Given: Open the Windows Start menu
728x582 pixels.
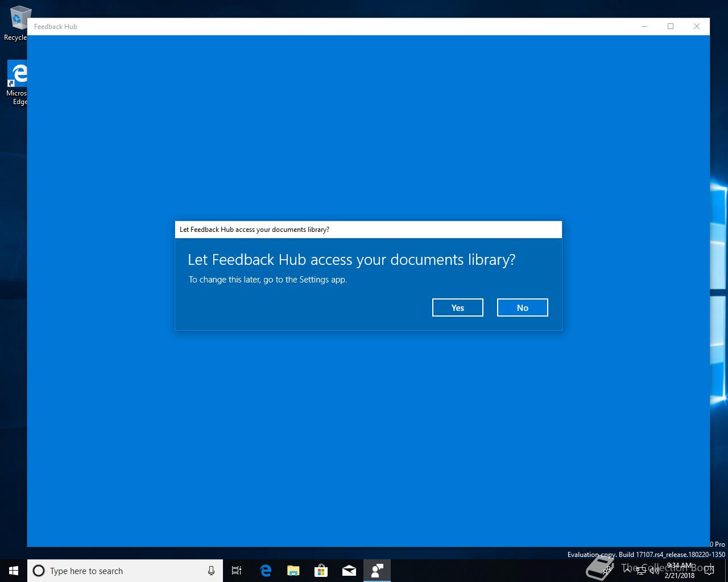Looking at the screenshot, I should pos(14,571).
